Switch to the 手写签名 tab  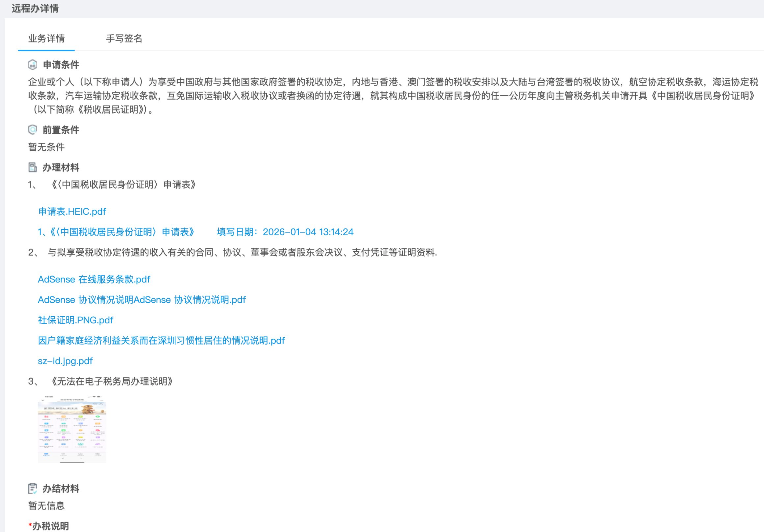[124, 38]
